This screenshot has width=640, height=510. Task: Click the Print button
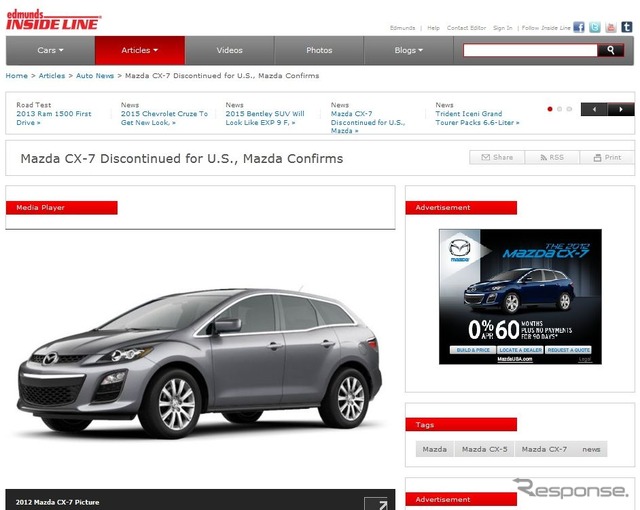(x=607, y=157)
